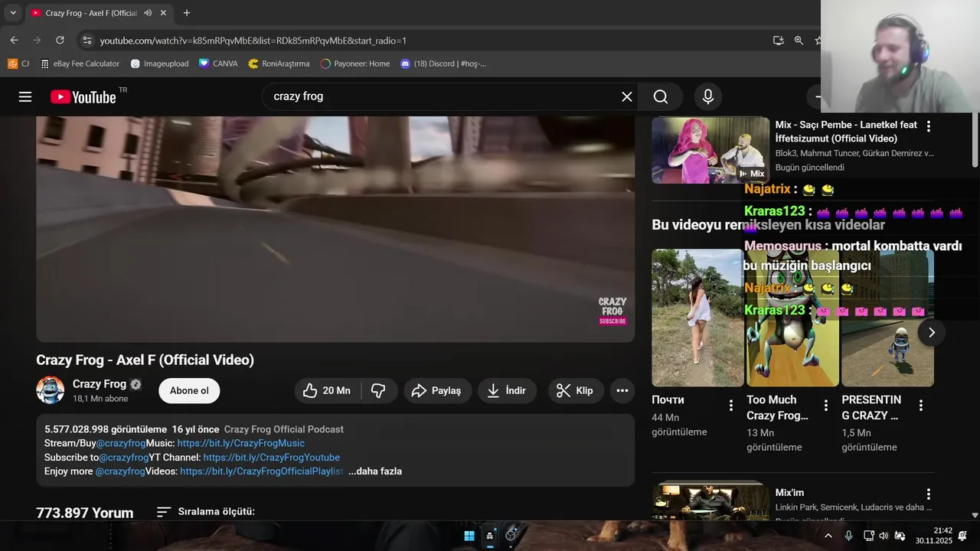Open options for PRESENTING CRAZY short

tap(921, 406)
